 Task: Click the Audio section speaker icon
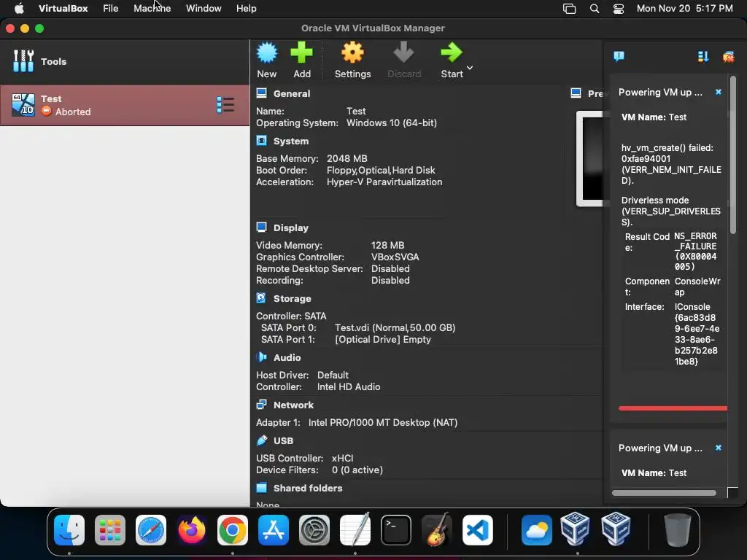tap(262, 357)
